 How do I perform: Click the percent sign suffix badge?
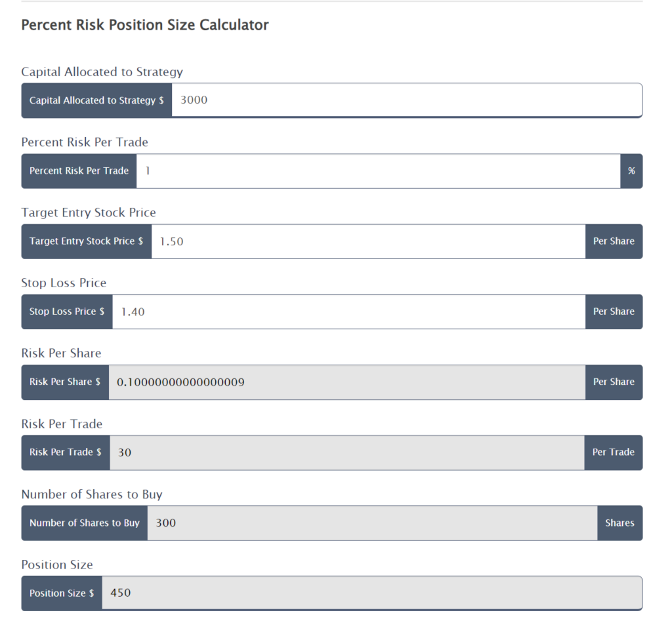(x=631, y=171)
